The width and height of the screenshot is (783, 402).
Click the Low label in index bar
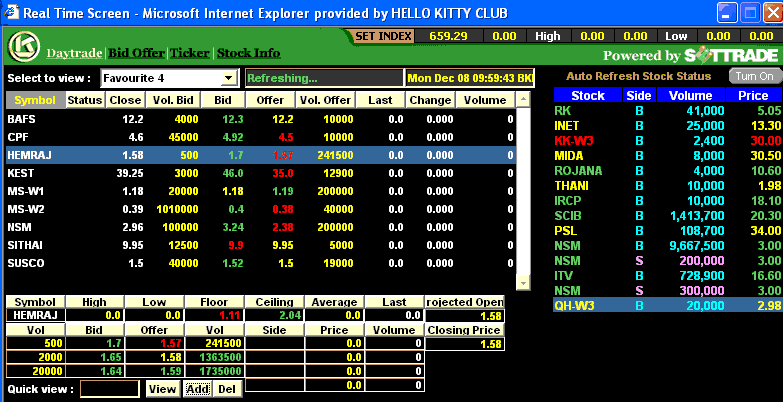(676, 36)
